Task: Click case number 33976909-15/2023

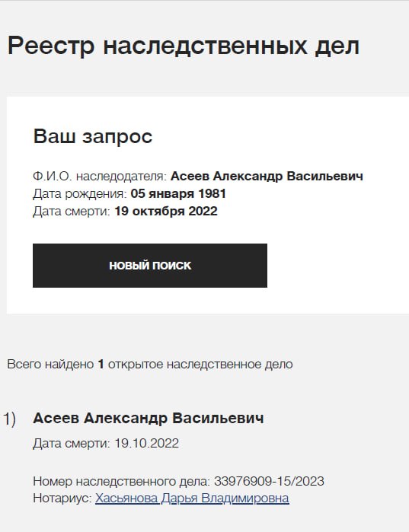Action: tap(269, 481)
